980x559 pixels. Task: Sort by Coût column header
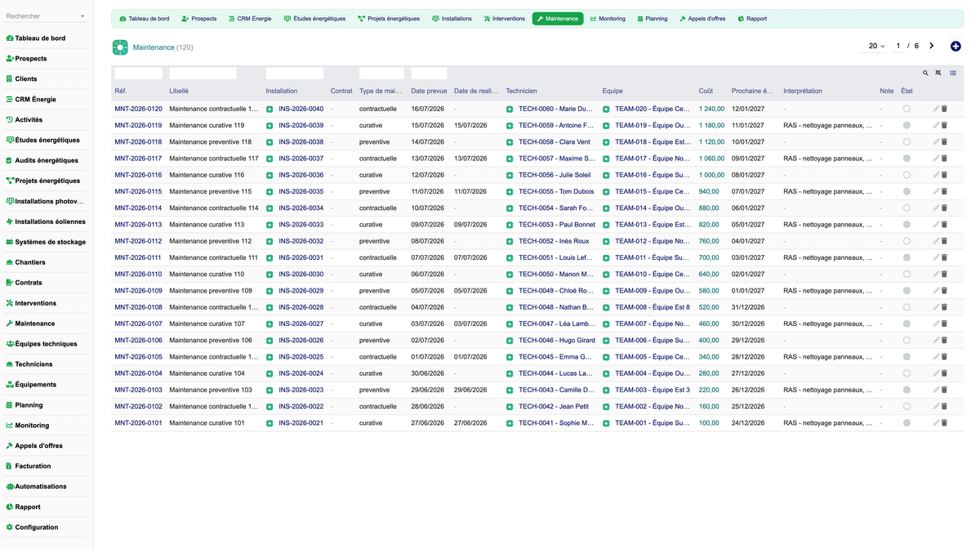[x=706, y=91]
